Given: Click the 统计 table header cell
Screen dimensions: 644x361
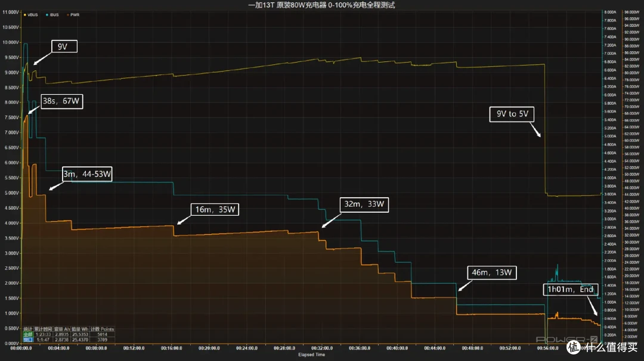Looking at the screenshot, I should click(28, 329).
